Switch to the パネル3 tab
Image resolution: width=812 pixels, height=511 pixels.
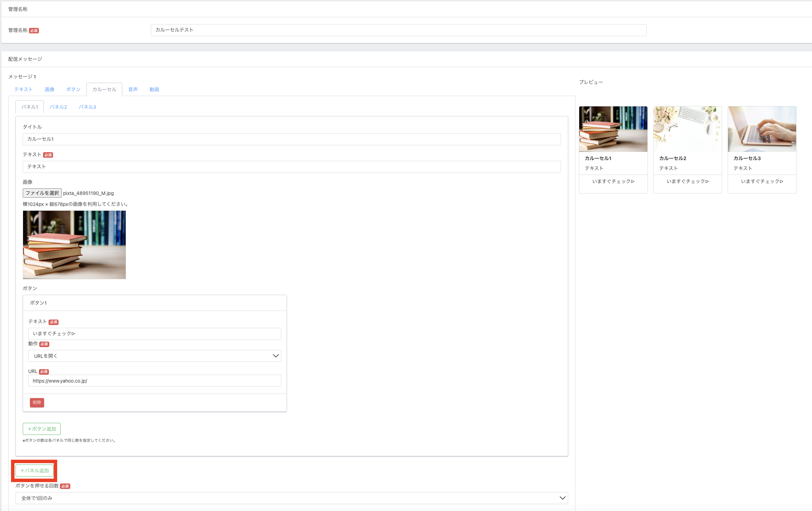(x=87, y=107)
